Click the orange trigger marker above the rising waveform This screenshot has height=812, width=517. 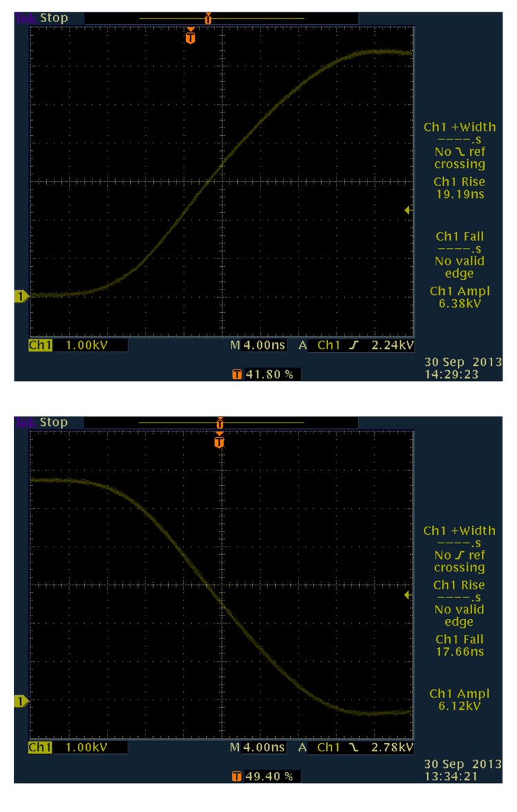191,37
